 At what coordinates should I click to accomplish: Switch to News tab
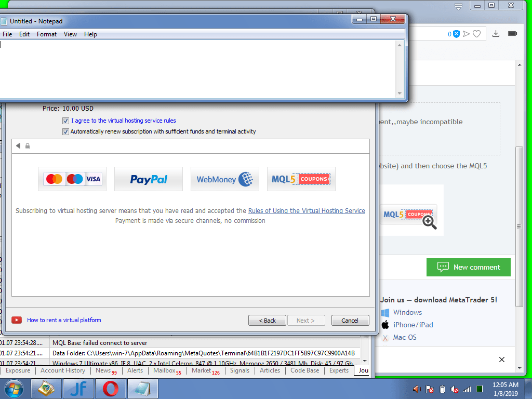click(105, 370)
